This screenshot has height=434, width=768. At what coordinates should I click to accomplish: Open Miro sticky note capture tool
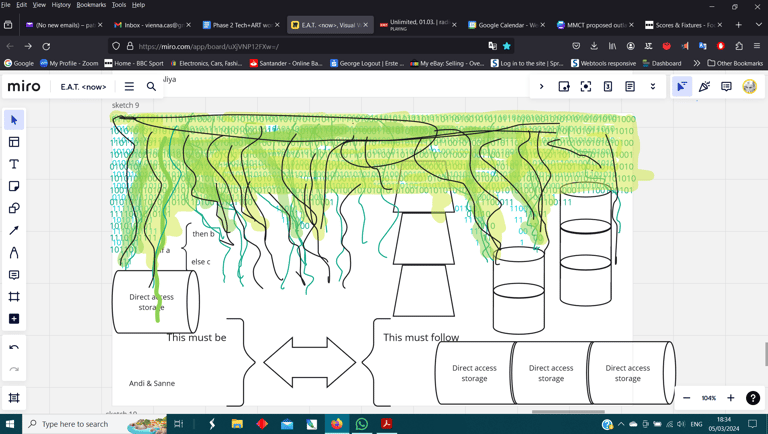tap(564, 87)
